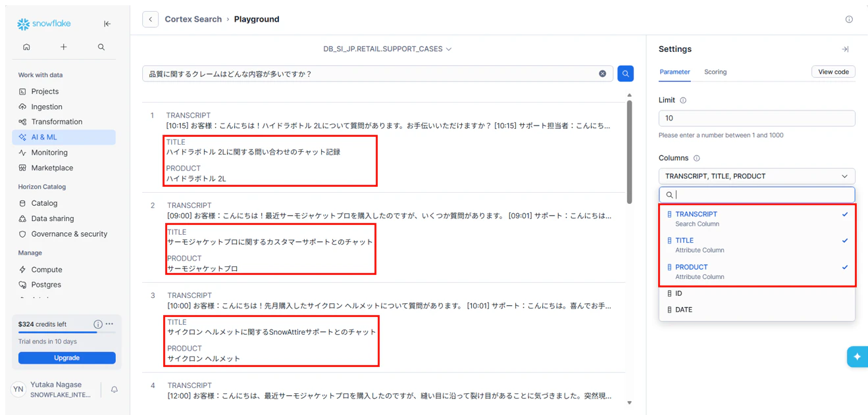This screenshot has width=868, height=415.
Task: Uncheck the PRODUCT column option
Action: click(757, 272)
